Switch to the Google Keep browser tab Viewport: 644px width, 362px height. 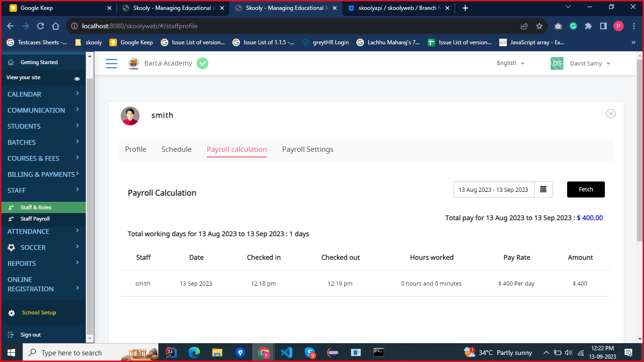(x=59, y=8)
